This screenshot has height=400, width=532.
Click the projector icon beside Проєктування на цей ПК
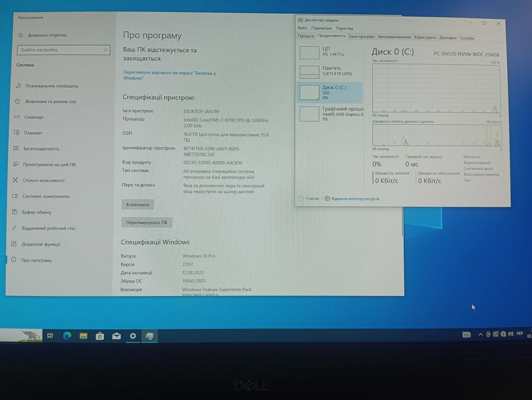(x=15, y=164)
